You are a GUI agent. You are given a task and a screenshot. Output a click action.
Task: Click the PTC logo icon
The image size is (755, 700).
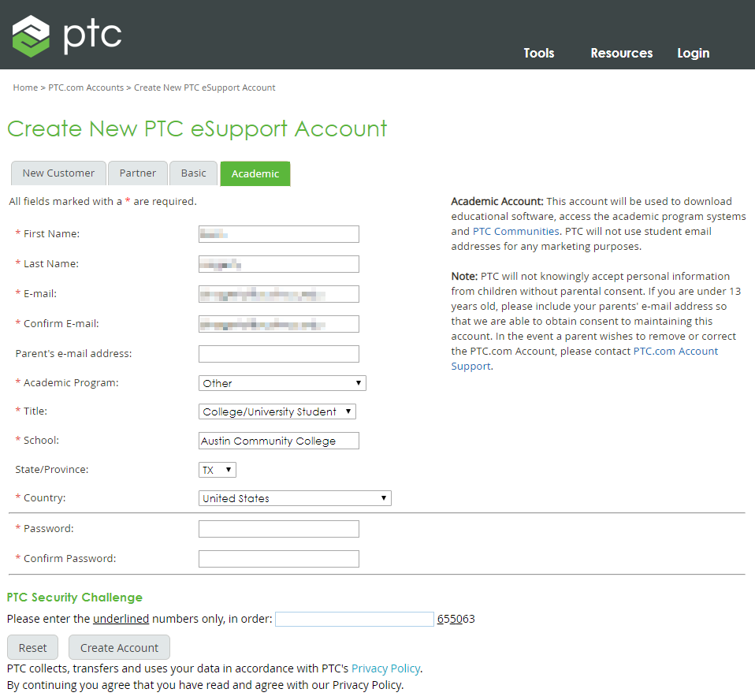coord(31,35)
